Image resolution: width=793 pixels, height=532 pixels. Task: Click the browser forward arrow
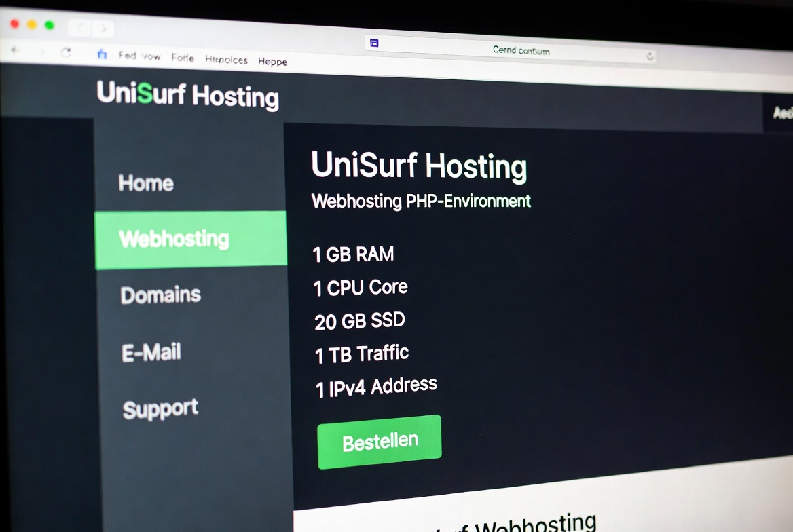point(43,50)
